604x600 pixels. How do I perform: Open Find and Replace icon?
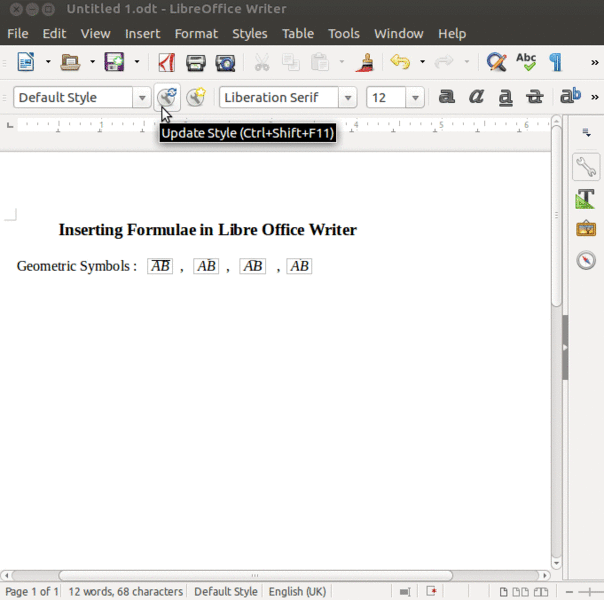(x=497, y=62)
